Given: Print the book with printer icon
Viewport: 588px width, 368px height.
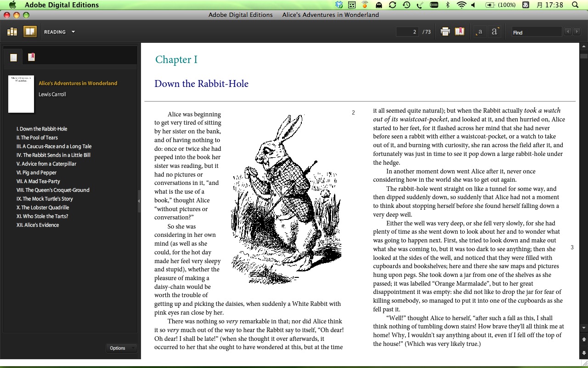Looking at the screenshot, I should tap(445, 32).
